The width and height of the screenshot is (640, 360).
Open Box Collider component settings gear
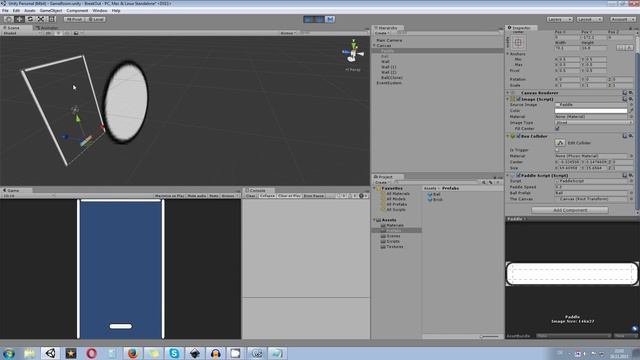tap(631, 136)
